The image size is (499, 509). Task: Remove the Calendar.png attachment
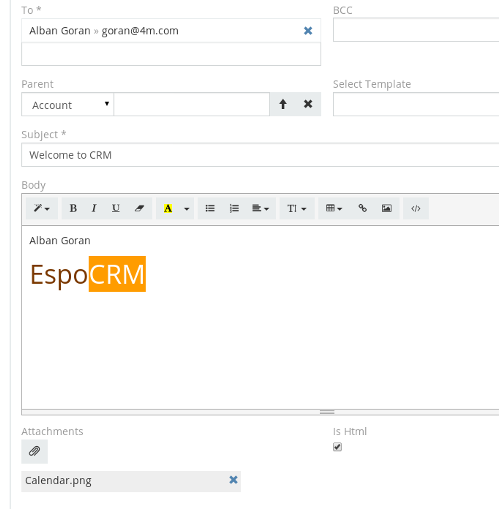[233, 480]
